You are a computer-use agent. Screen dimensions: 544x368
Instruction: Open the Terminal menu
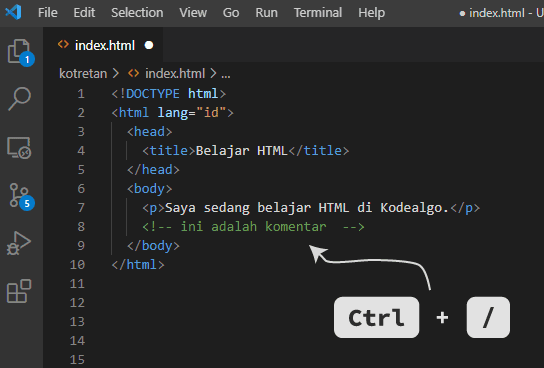coord(318,13)
